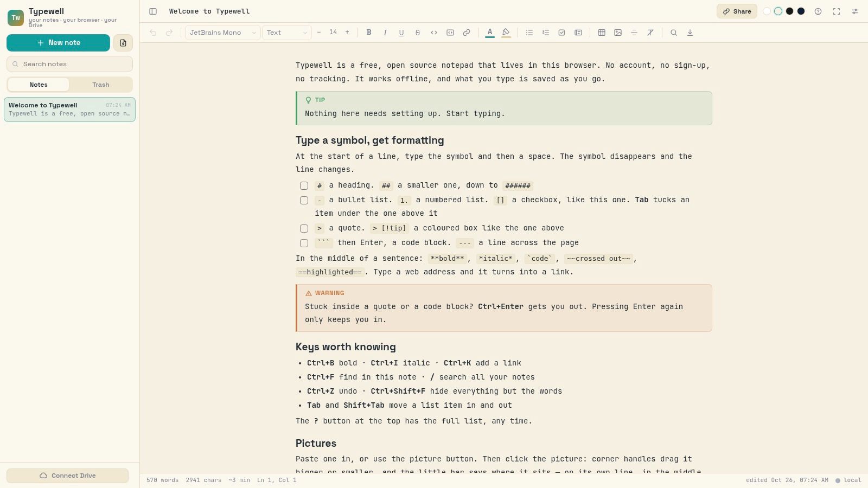The height and width of the screenshot is (488, 868).
Task: Insert a link from toolbar
Action: [x=467, y=33]
